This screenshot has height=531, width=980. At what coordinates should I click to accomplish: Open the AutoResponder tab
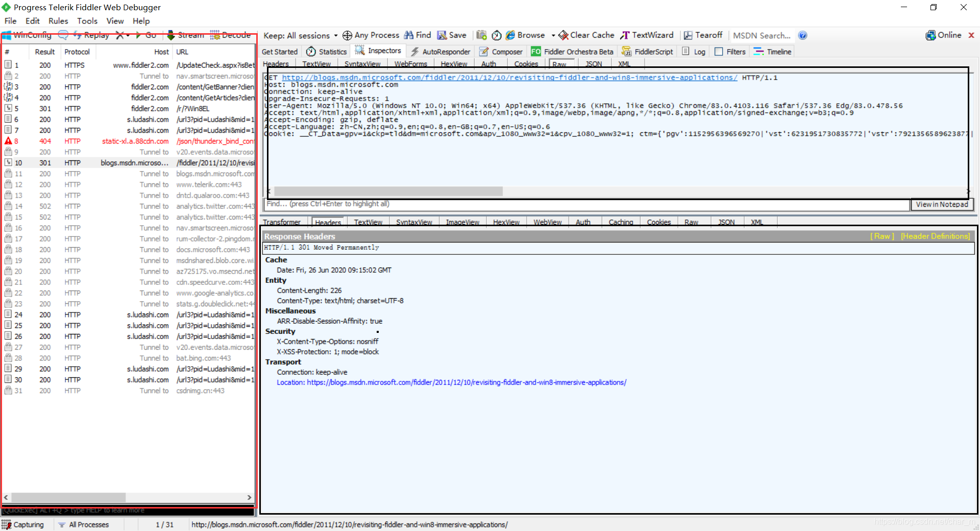point(440,52)
